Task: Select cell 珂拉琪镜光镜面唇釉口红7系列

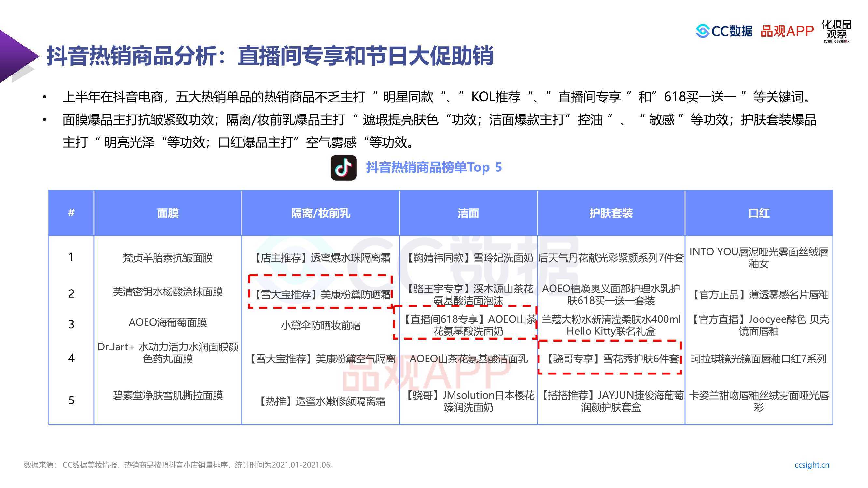Action: pos(759,359)
